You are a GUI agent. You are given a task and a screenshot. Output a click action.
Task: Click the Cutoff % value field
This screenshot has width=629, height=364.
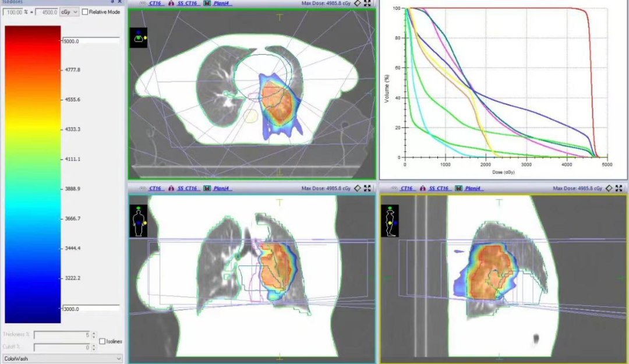(62, 348)
